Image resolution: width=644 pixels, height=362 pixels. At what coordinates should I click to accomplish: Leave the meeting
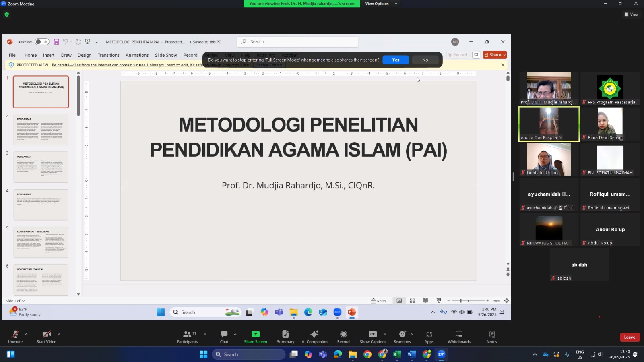(x=630, y=337)
